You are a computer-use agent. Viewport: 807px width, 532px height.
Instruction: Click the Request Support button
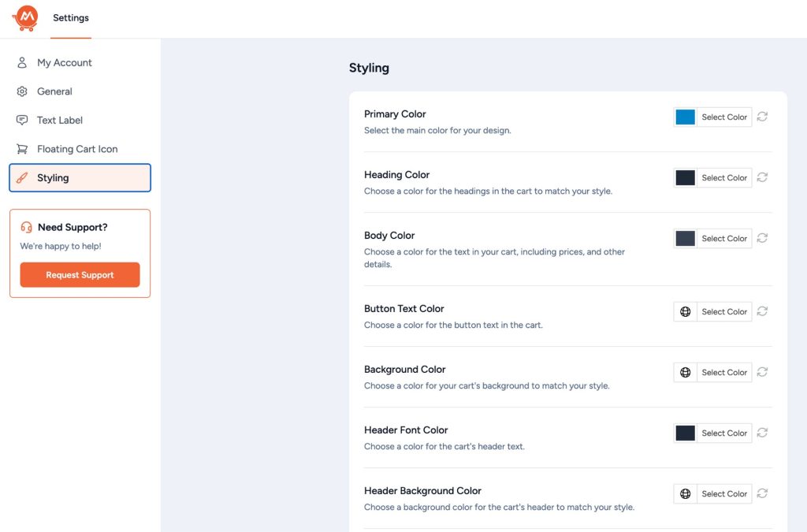[x=80, y=275]
